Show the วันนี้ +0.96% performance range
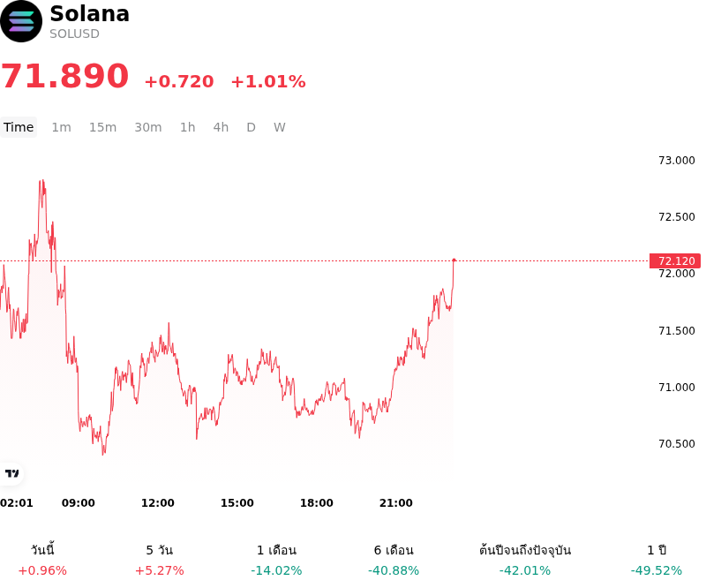Image resolution: width=706 pixels, height=588 pixels. (42, 560)
